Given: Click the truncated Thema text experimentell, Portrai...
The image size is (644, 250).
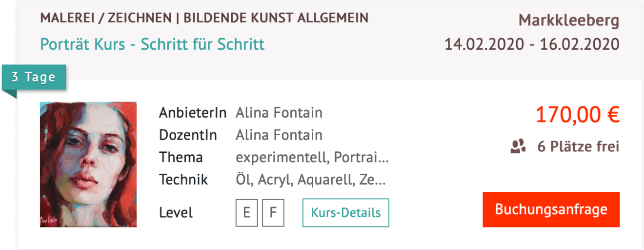Looking at the screenshot, I should coord(312,158).
